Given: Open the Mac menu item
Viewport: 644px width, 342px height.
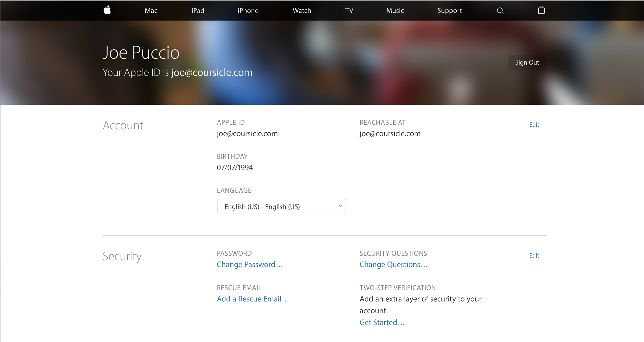Looking at the screenshot, I should point(151,11).
